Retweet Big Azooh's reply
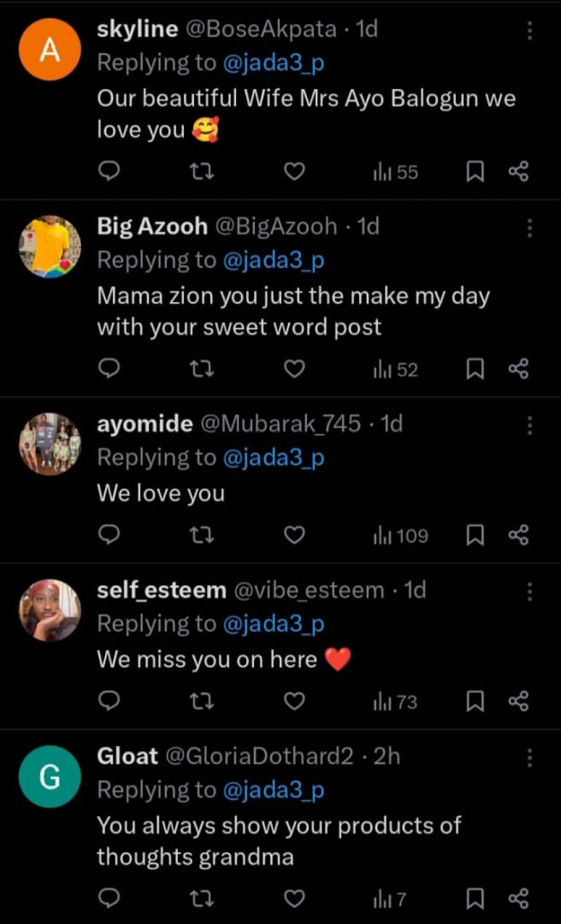The width and height of the screenshot is (561, 924). coord(202,368)
